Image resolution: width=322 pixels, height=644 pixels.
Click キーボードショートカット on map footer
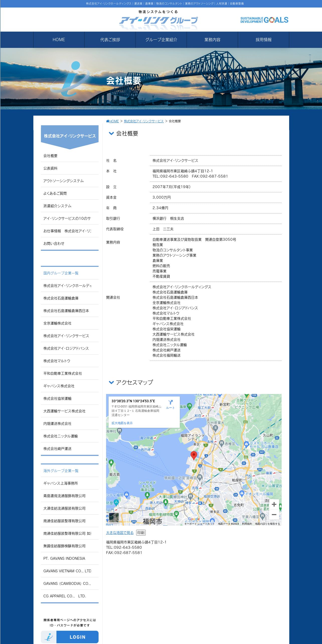point(199,524)
